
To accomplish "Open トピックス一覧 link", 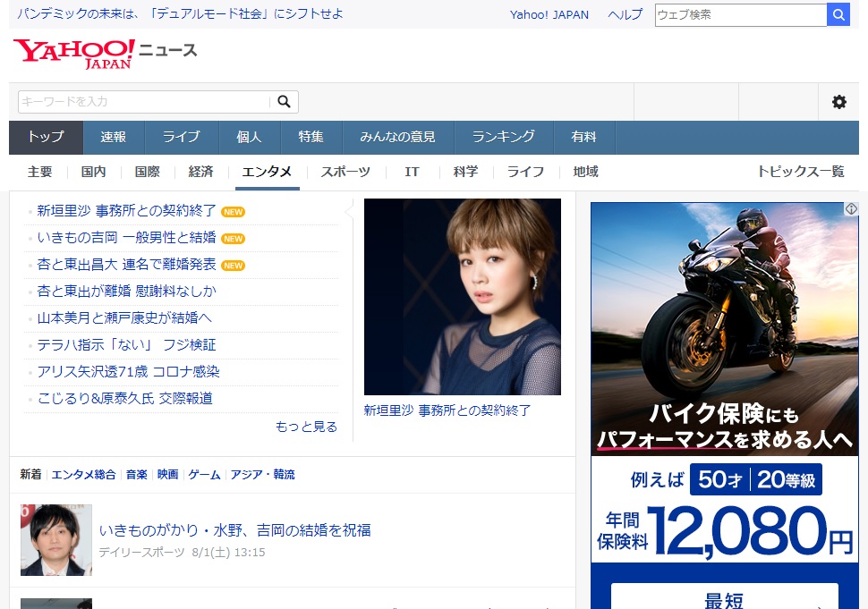I will (801, 172).
